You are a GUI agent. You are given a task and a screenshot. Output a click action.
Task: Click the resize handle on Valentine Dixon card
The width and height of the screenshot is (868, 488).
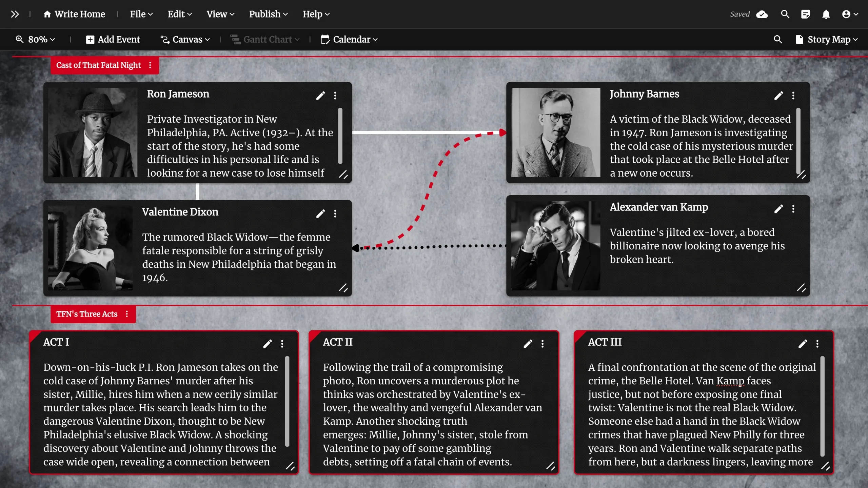[x=343, y=288]
